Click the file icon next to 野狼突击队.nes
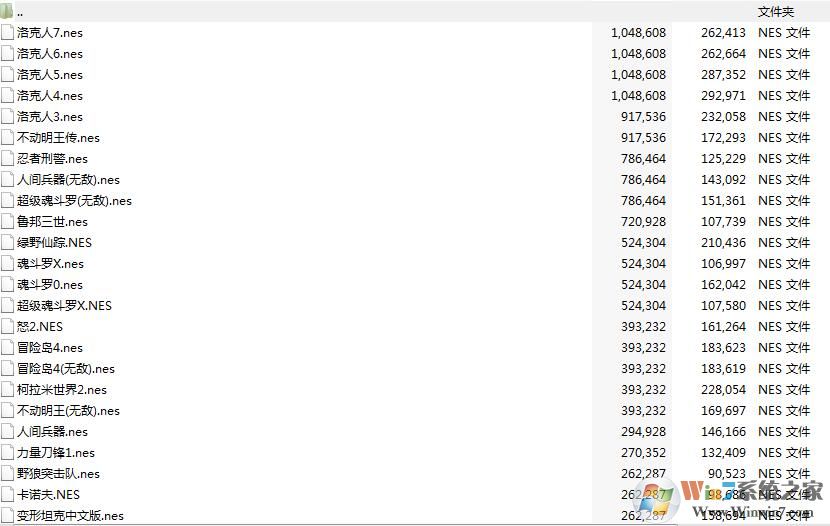The height and width of the screenshot is (526, 830). pyautogui.click(x=7, y=473)
